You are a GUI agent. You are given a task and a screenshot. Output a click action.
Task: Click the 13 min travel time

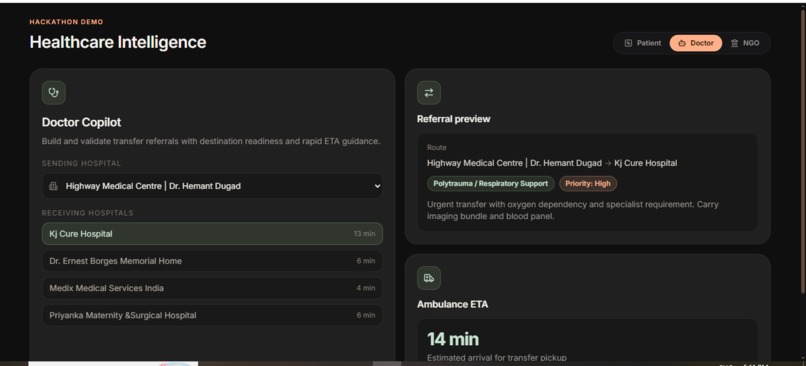click(x=364, y=234)
